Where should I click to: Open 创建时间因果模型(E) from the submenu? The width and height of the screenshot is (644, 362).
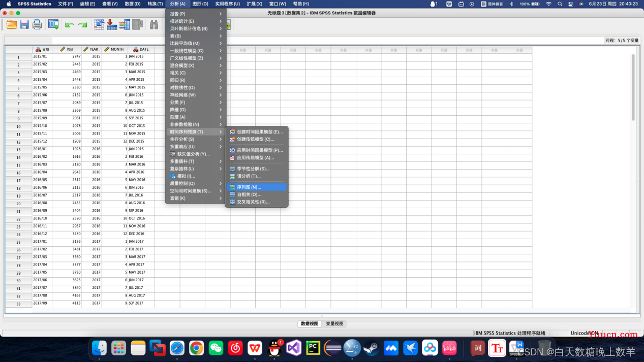coord(257,132)
